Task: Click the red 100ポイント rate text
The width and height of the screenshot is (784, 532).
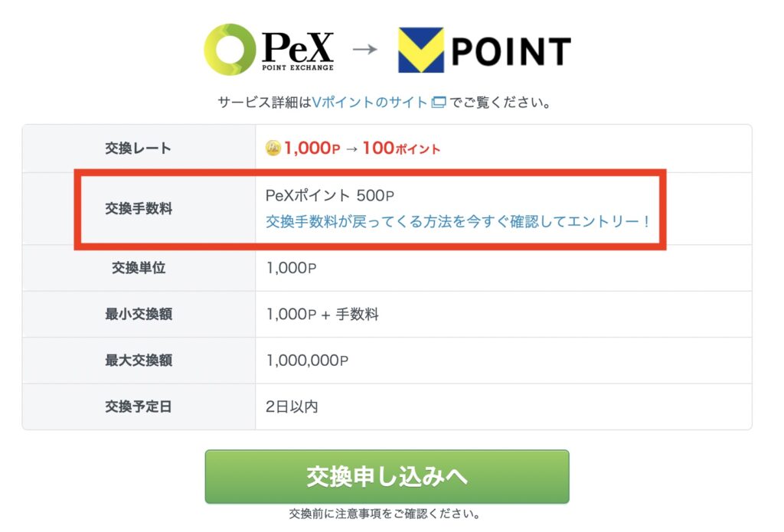Action: pyautogui.click(x=401, y=149)
